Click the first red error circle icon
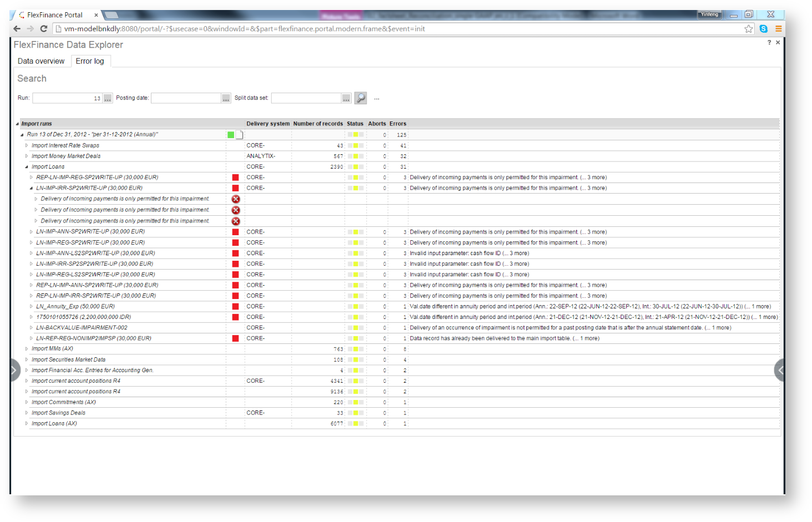Viewport: 812px width, 522px height. (x=236, y=199)
